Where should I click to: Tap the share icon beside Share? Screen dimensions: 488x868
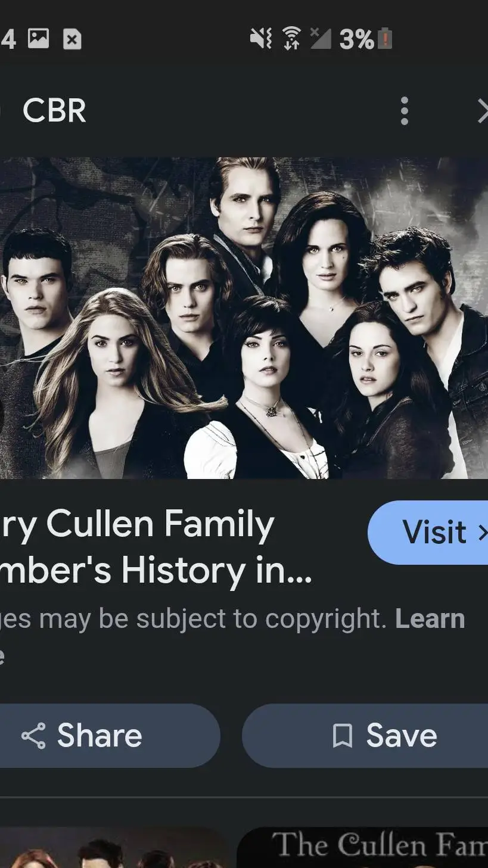33,736
